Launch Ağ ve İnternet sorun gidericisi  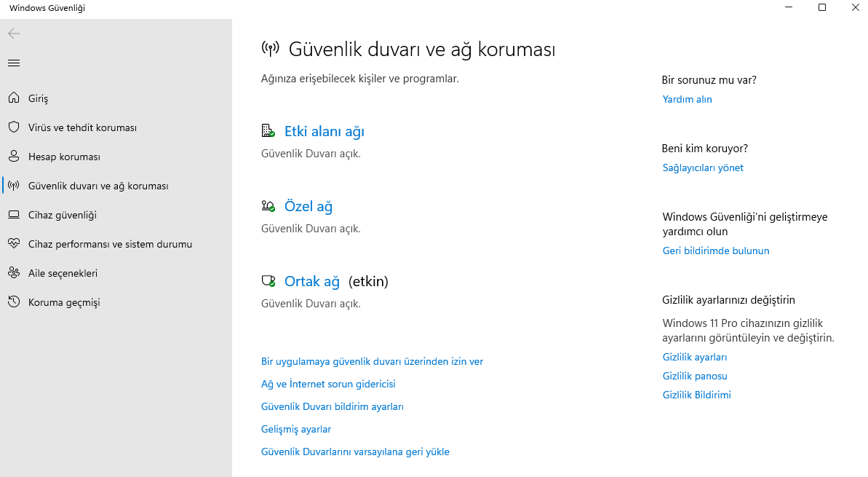pyautogui.click(x=328, y=384)
